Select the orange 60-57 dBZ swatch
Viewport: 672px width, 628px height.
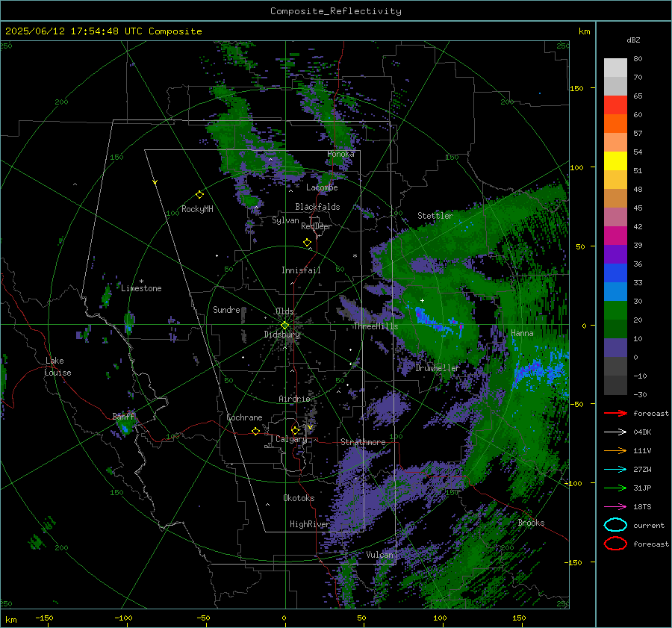(615, 123)
